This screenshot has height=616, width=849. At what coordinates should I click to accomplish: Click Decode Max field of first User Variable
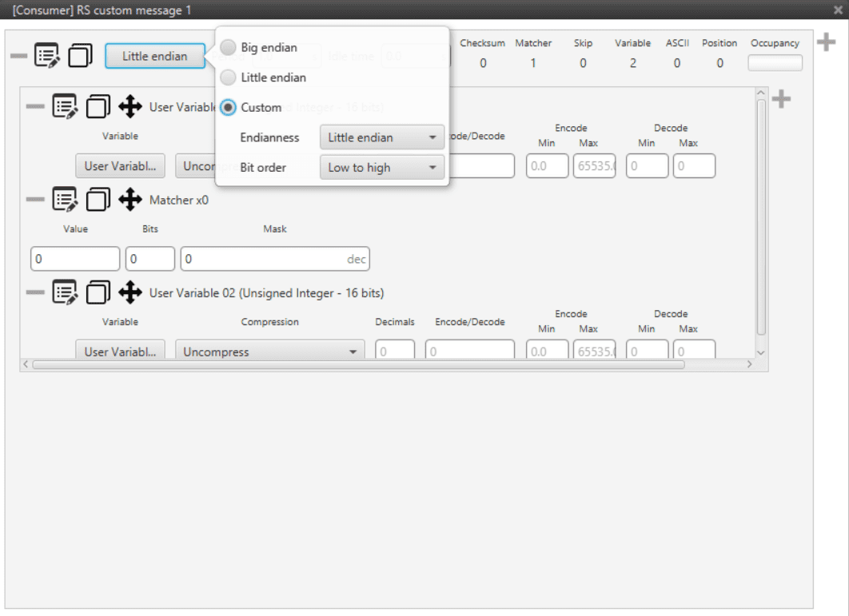tap(694, 166)
